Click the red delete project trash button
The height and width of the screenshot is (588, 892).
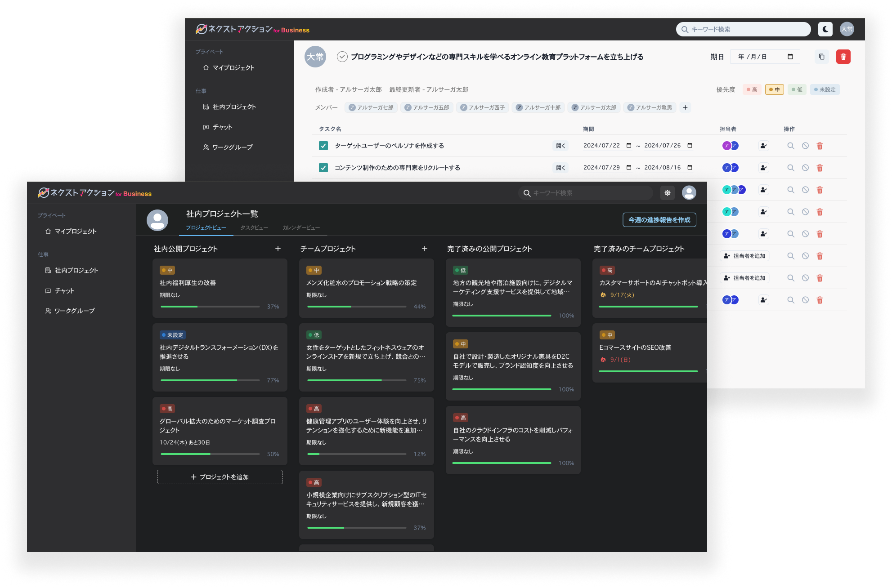(843, 57)
